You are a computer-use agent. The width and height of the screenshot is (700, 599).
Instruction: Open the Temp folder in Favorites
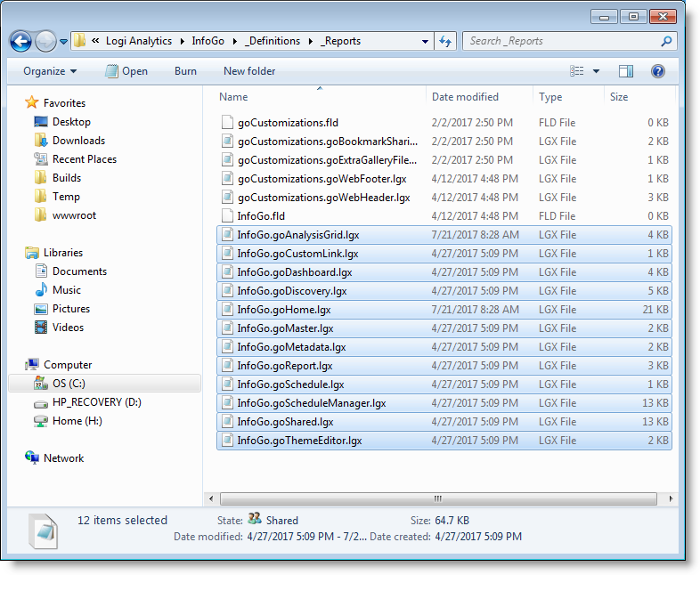coord(66,197)
